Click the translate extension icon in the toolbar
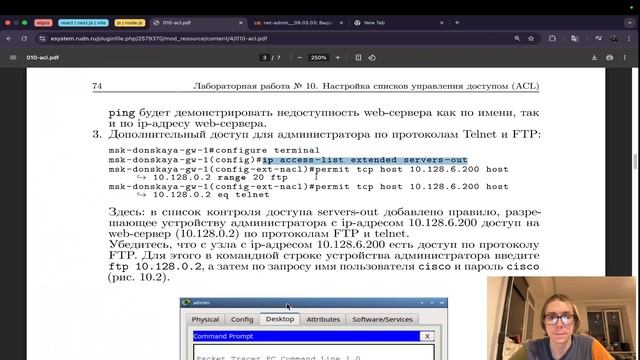 (x=575, y=38)
